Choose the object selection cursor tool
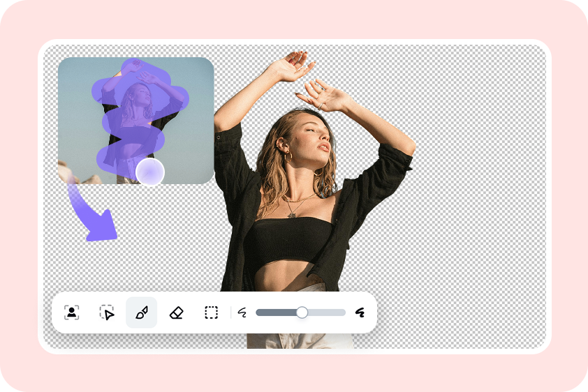This screenshot has width=588, height=392. 106,312
